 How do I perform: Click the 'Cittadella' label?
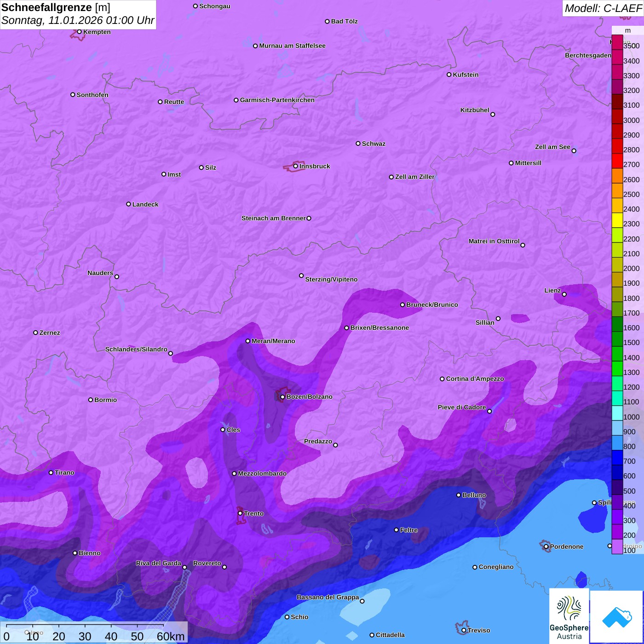coord(390,635)
